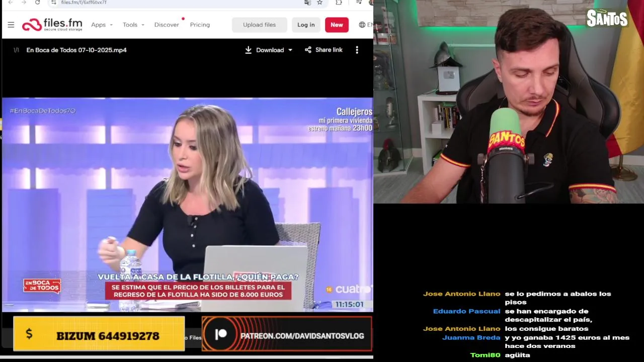
Task: Click the Bizum 644919278 banner
Action: pos(99,334)
